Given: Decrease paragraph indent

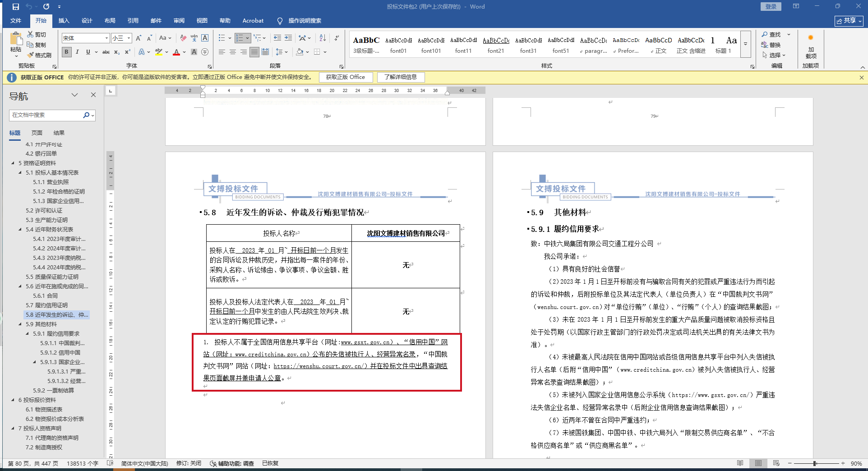Looking at the screenshot, I should 277,38.
